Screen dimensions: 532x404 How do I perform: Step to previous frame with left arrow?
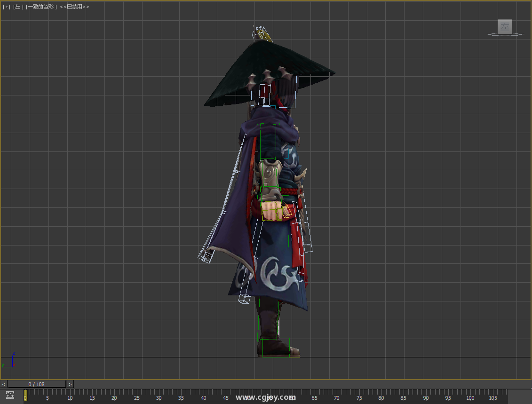point(4,384)
